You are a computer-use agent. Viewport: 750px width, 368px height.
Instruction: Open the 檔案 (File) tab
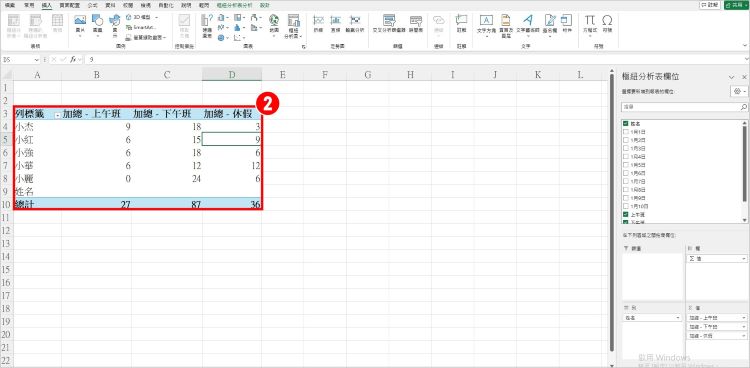[10, 5]
